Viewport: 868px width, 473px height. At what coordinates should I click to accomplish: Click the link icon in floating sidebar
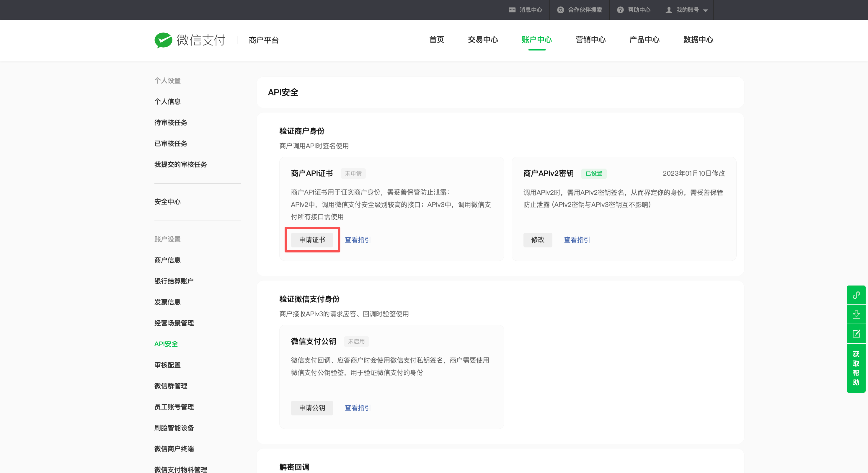[856, 295]
